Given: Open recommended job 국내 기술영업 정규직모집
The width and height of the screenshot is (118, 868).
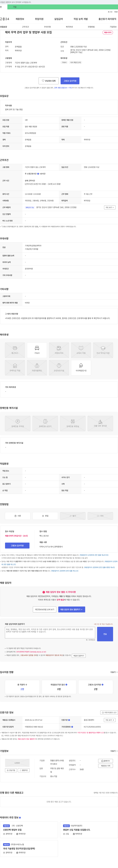Looking at the screenshot, I should [19, 849].
